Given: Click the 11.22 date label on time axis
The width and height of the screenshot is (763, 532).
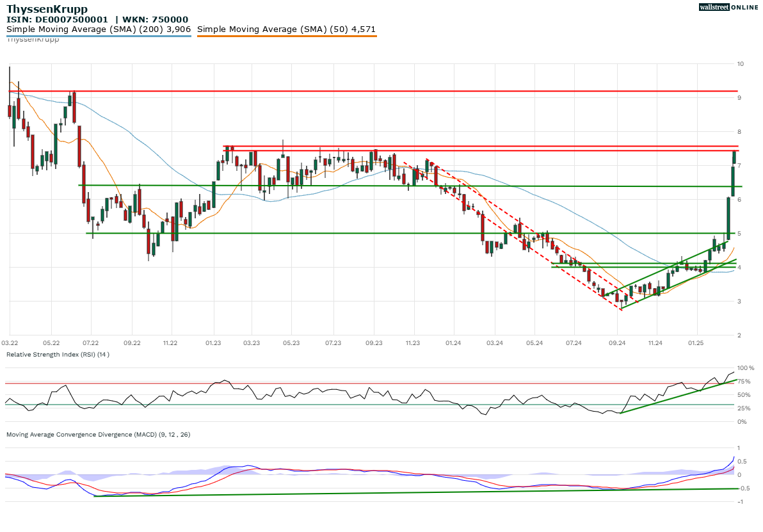Looking at the screenshot, I should point(170,343).
